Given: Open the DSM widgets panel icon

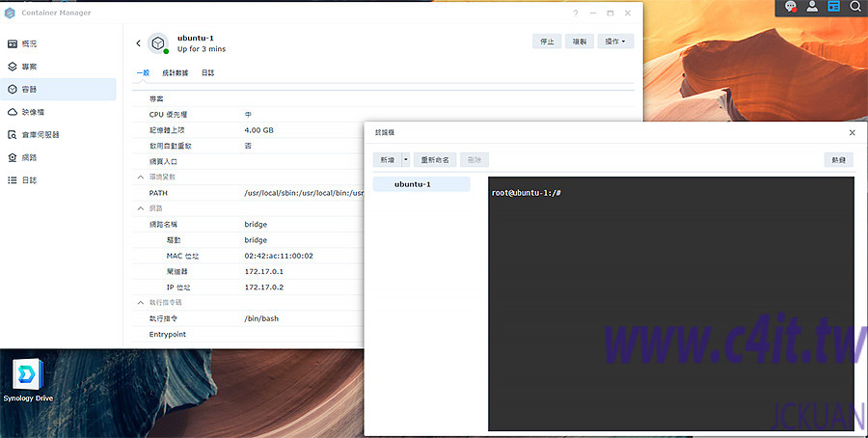Looking at the screenshot, I should (833, 7).
